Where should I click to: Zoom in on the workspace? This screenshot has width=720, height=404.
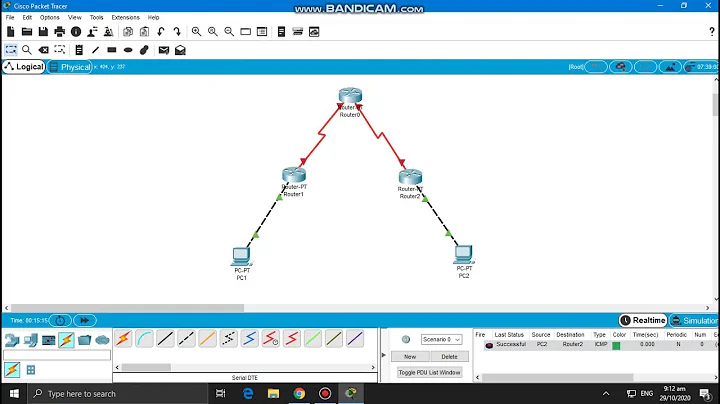[197, 32]
